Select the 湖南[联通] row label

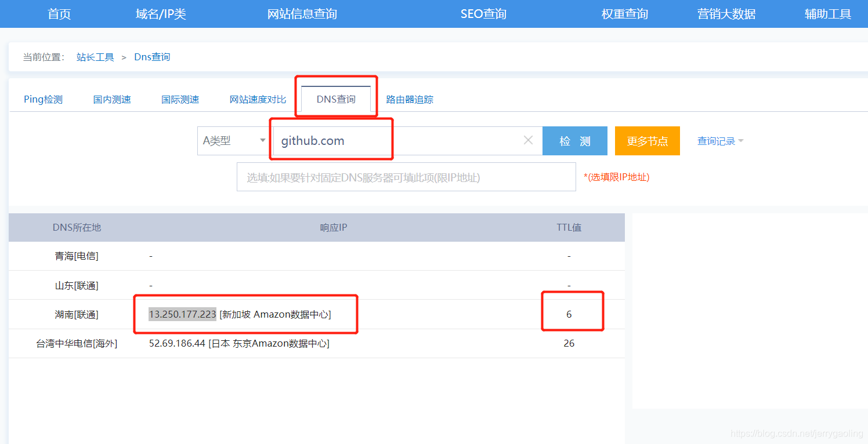(77, 314)
